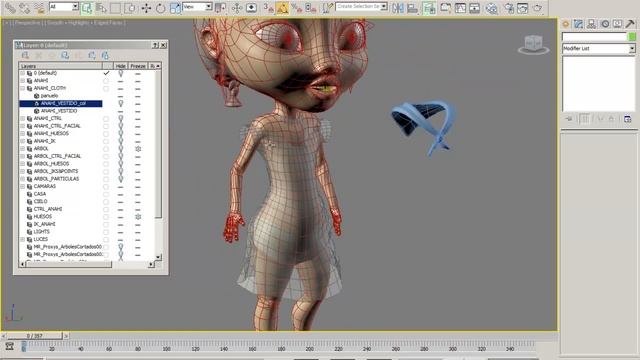Click the Freeze column header in Layers dialog

138,66
